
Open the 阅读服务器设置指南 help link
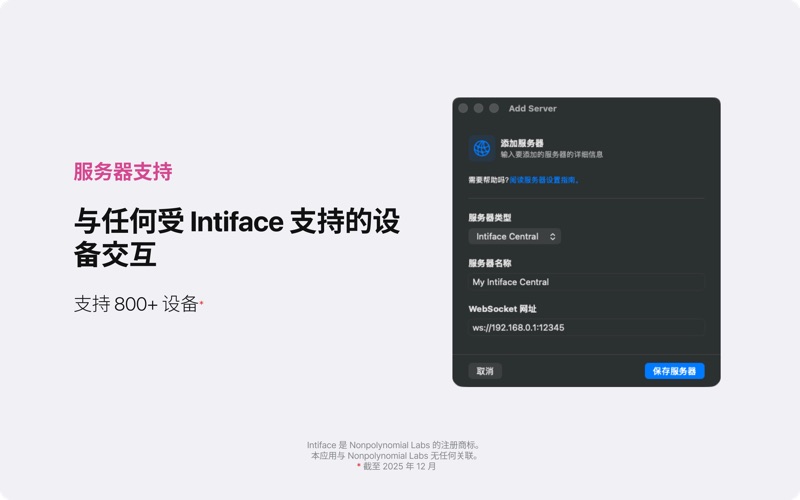pyautogui.click(x=543, y=180)
